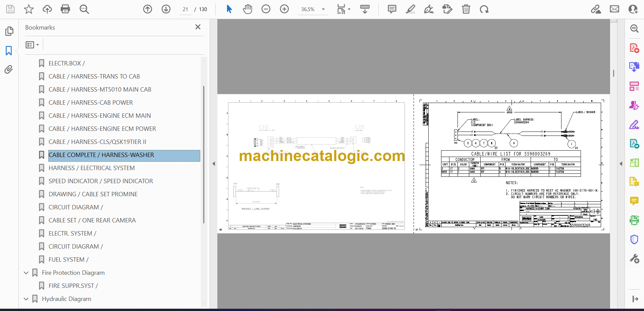This screenshot has width=644, height=311.
Task: Click the Send by email envelope icon
Action: coord(614,9)
